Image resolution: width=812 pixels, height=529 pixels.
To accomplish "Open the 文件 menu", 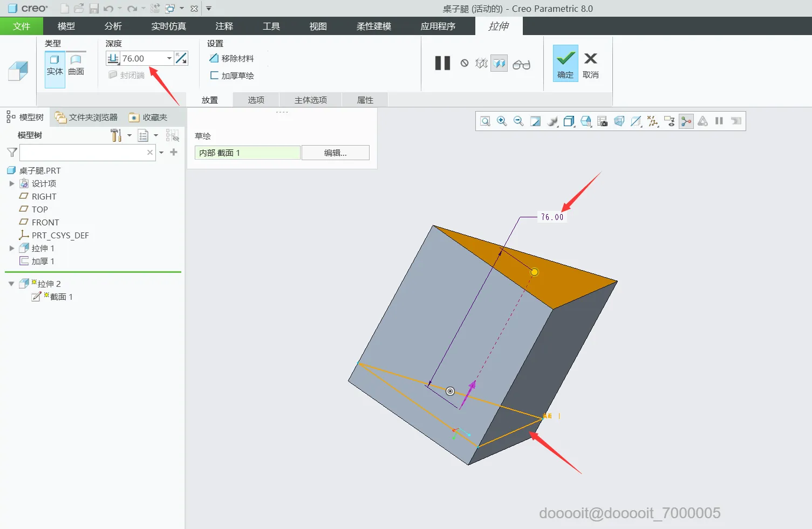I will point(22,26).
